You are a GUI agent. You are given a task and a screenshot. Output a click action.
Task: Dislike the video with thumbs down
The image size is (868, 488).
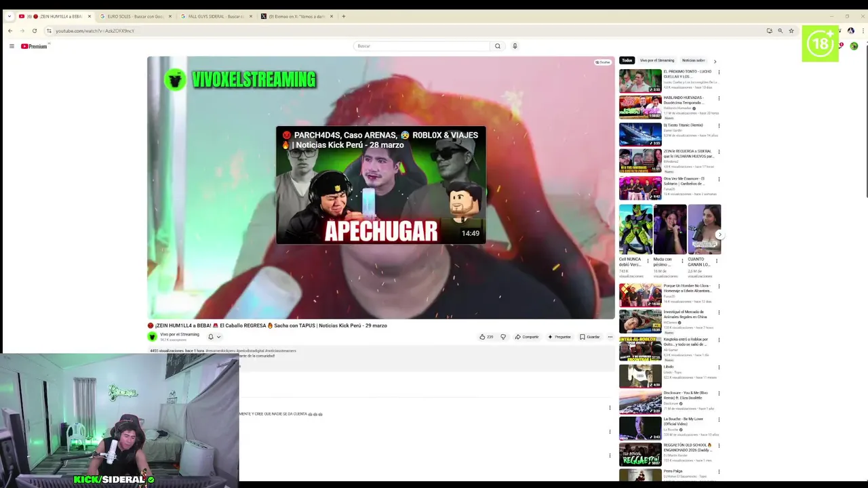503,337
